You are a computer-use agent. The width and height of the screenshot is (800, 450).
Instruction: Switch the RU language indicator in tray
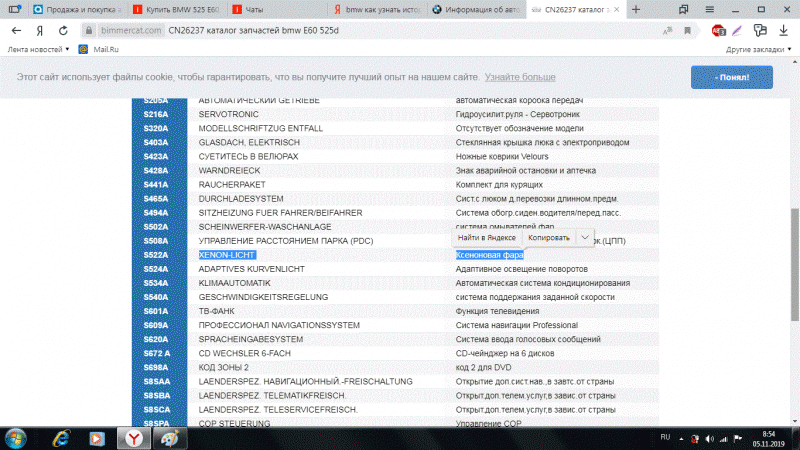[x=665, y=437]
